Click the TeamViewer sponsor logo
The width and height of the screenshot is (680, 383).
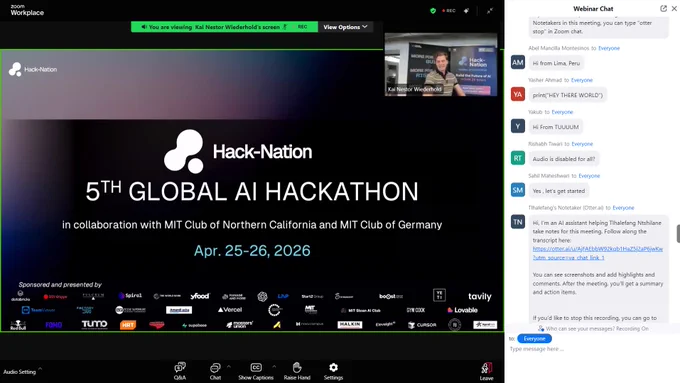[38, 310]
